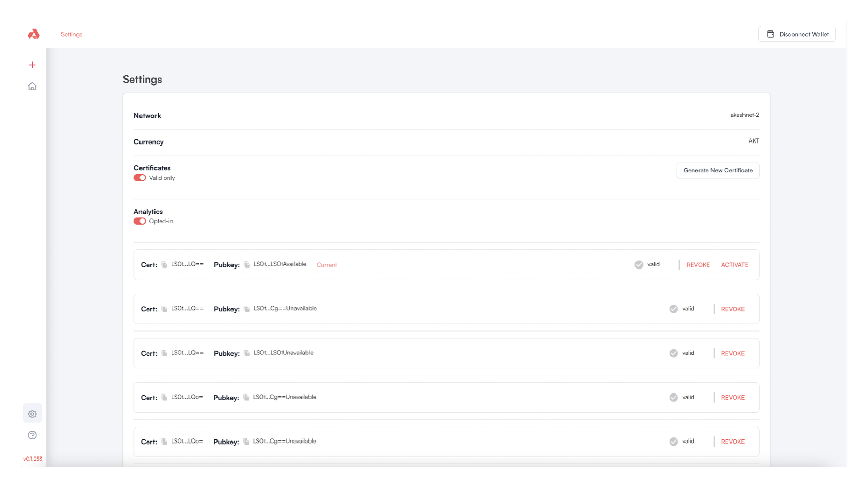868x488 pixels.
Task: Click the Disconnect Wallet button
Action: [x=797, y=34]
